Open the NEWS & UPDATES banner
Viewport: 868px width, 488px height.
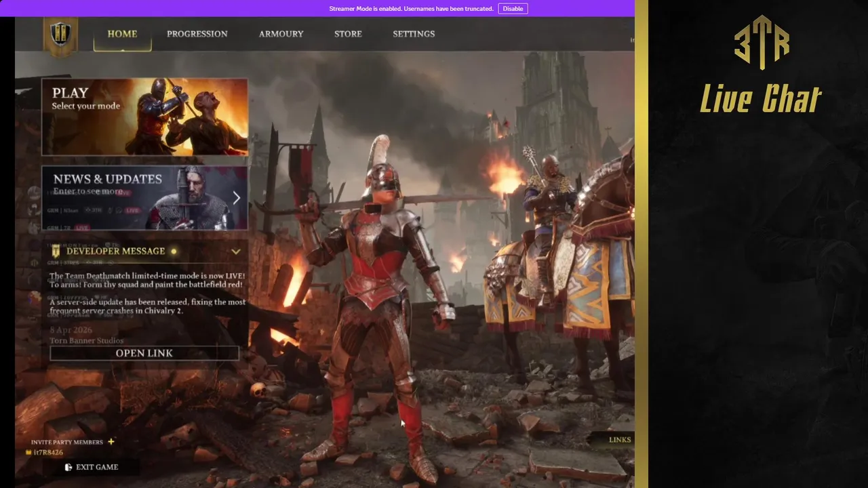[145, 198]
